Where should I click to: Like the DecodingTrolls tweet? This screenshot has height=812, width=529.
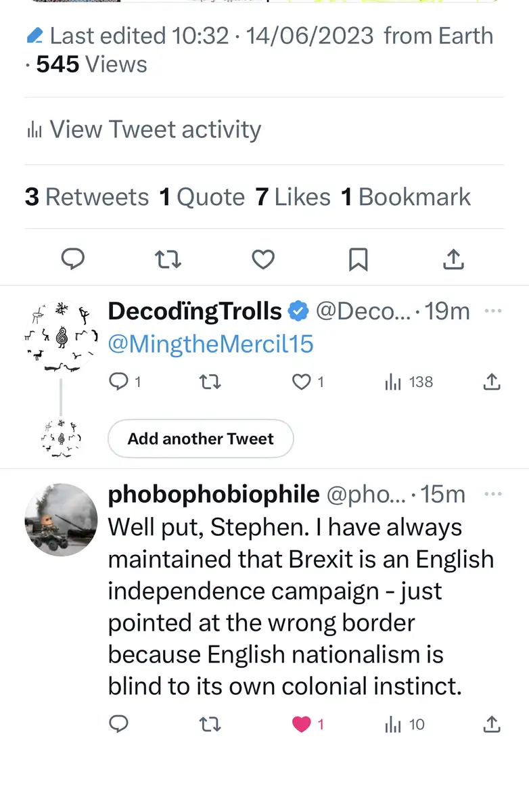pos(302,382)
